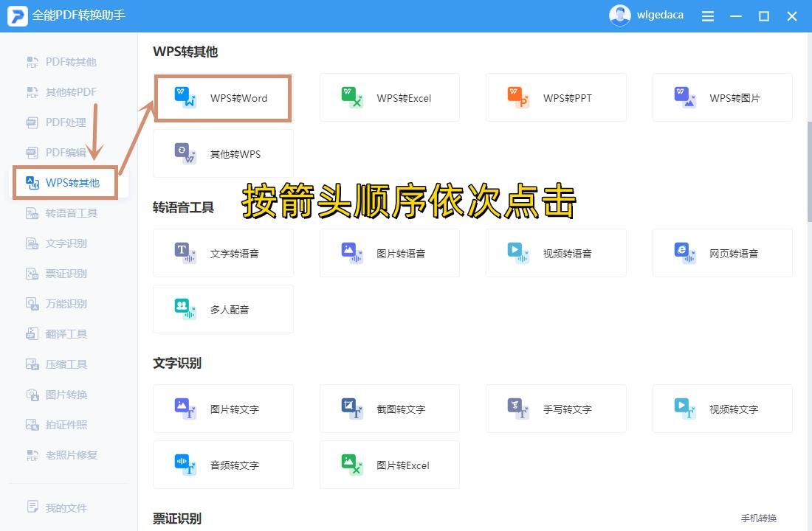
Task: Open 翻译工具 in the sidebar
Action: [56, 334]
